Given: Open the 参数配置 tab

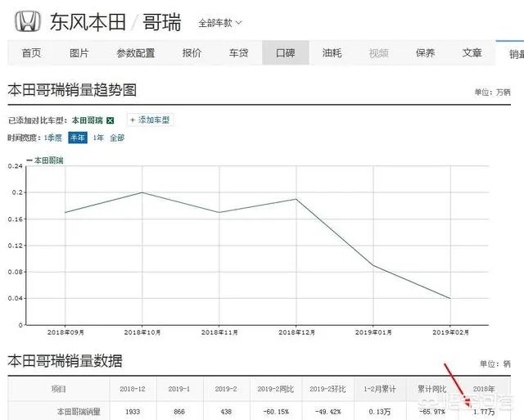Looking at the screenshot, I should pyautogui.click(x=135, y=52).
